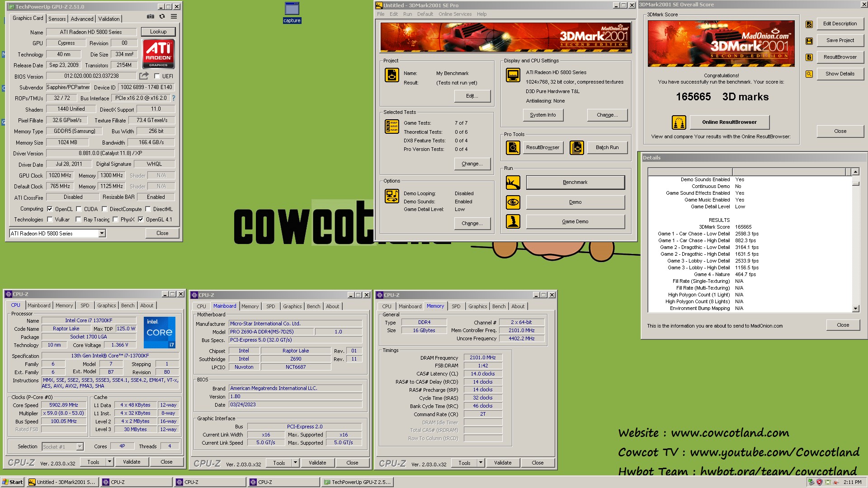Click the BIOS version share/export icon
The image size is (868, 488).
[144, 76]
